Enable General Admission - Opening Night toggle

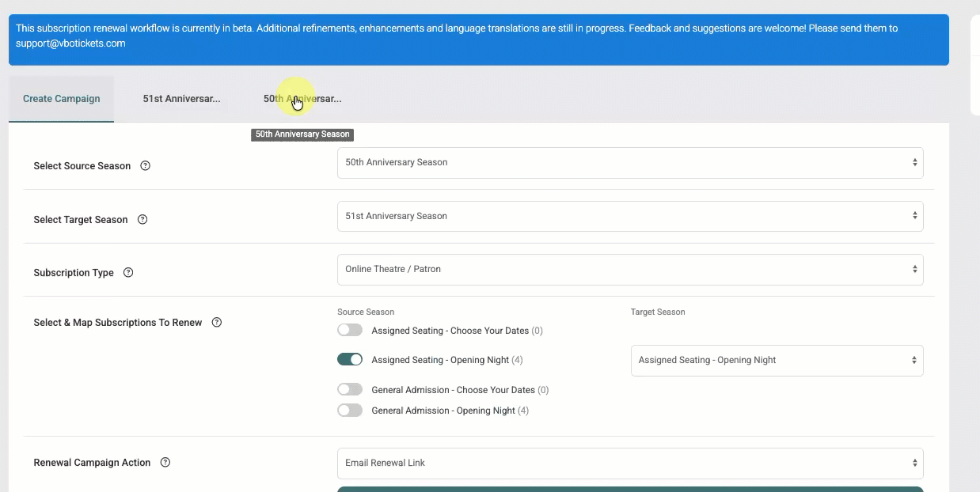[350, 410]
